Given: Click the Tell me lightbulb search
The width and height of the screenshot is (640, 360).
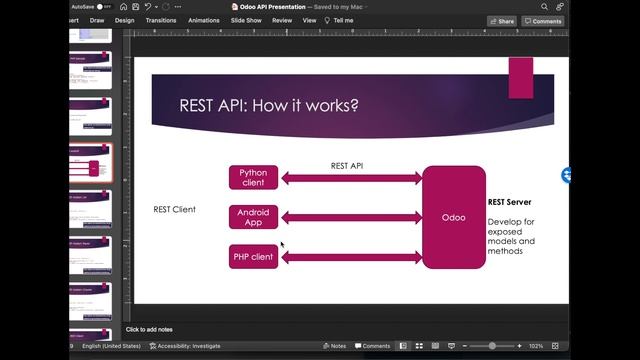Looking at the screenshot, I should (x=339, y=20).
